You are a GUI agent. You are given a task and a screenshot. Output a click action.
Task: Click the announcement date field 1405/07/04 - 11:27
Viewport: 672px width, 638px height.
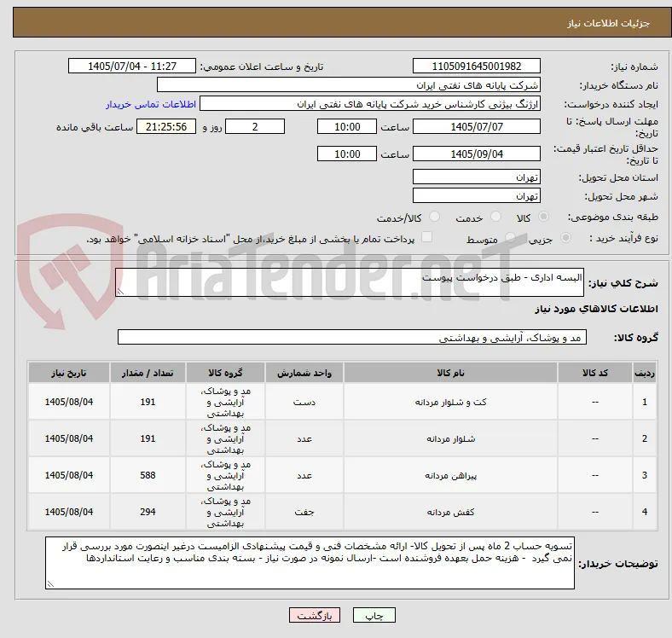[132, 66]
